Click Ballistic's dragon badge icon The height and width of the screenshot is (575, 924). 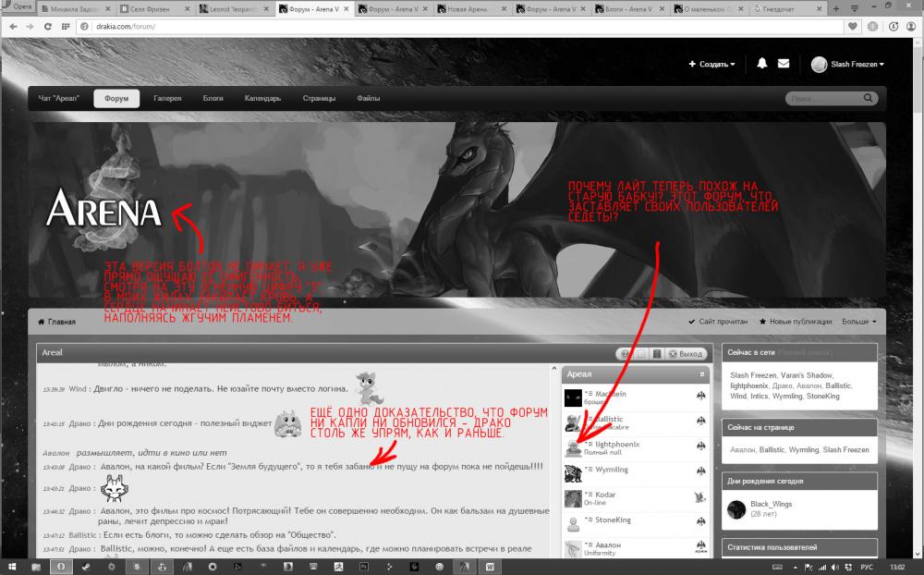[x=701, y=421]
